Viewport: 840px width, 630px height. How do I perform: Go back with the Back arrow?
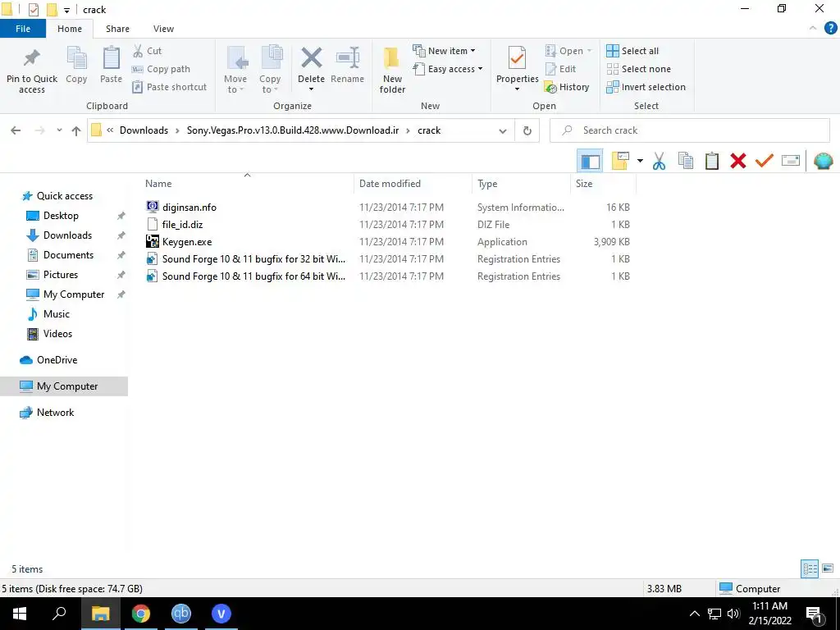click(x=16, y=130)
